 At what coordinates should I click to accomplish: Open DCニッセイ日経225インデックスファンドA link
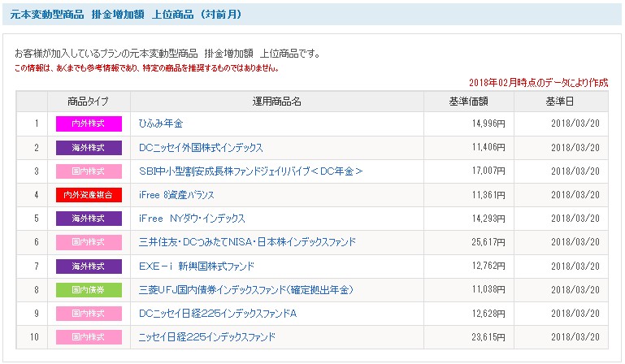[218, 314]
